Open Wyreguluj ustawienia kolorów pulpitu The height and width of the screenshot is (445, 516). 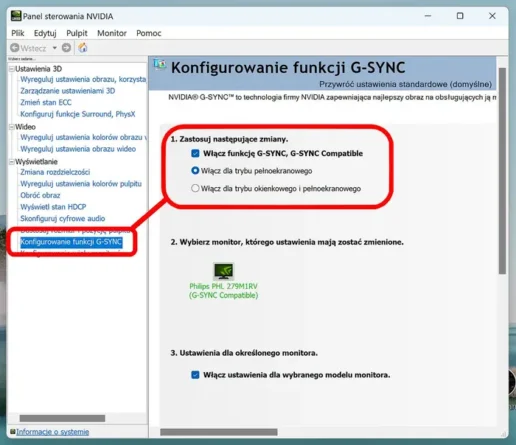click(x=81, y=184)
